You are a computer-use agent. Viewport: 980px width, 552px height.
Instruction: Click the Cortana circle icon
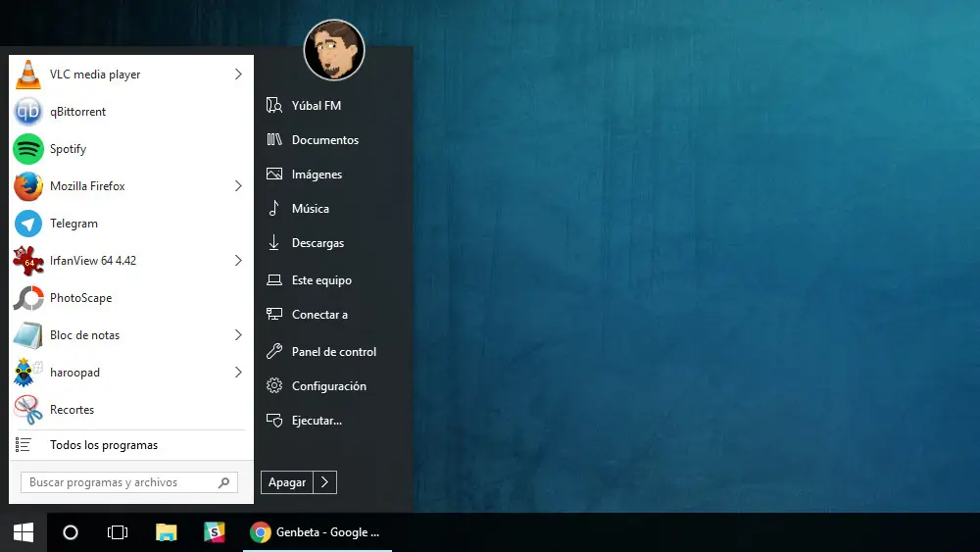pyautogui.click(x=71, y=532)
